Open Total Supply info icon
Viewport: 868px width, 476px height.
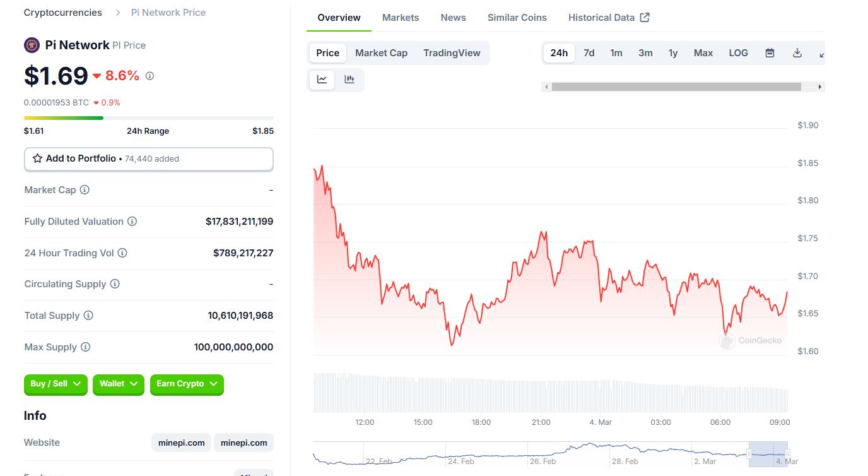pos(88,316)
